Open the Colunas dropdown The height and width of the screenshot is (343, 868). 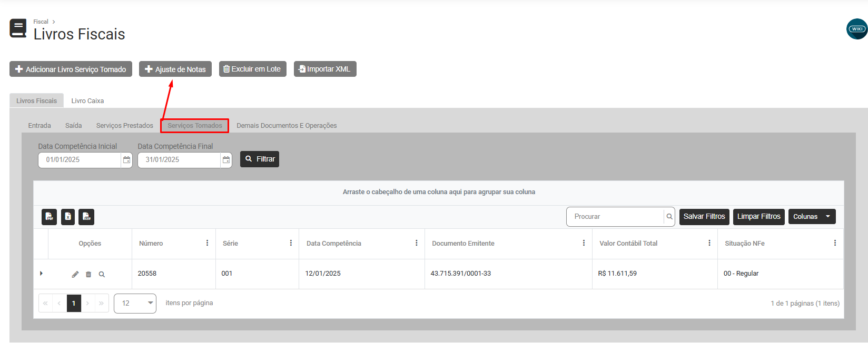pos(812,217)
